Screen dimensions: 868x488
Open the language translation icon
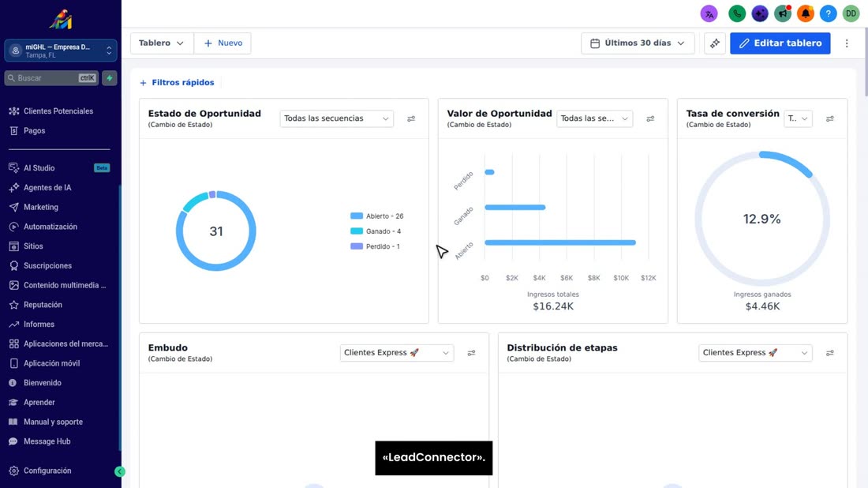click(709, 14)
